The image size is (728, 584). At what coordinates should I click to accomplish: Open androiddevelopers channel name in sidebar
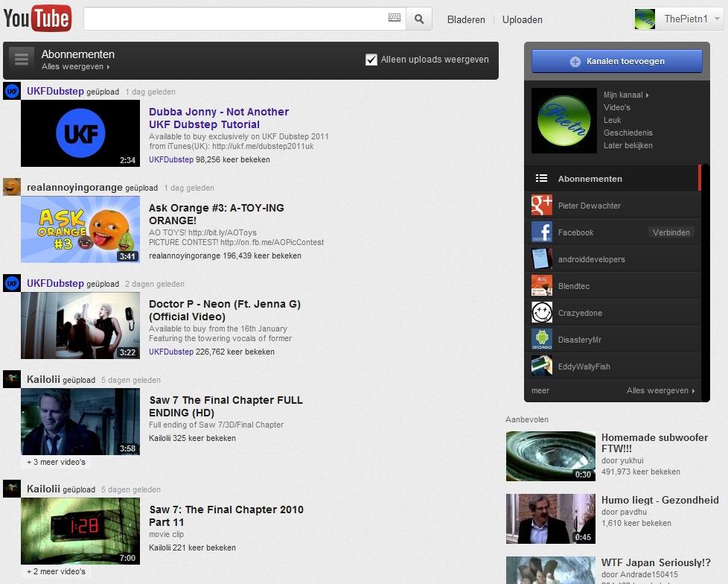pos(591,259)
